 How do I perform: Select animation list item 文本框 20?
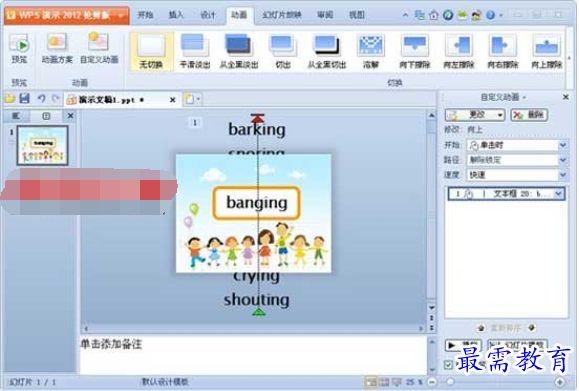[x=506, y=194]
